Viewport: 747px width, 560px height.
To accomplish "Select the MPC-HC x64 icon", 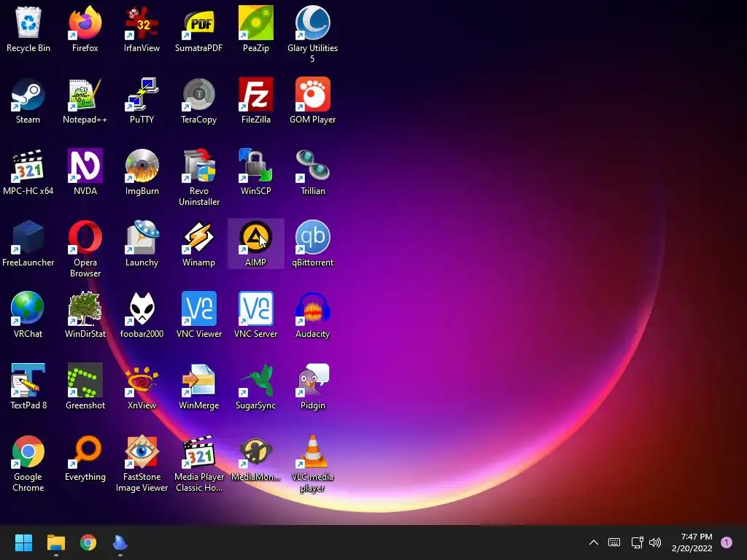I will point(28,166).
